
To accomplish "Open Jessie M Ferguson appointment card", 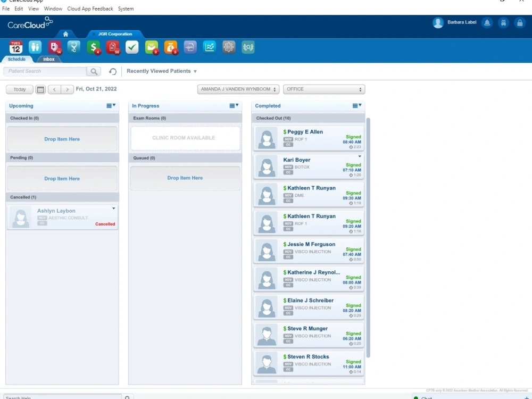I will pos(309,251).
